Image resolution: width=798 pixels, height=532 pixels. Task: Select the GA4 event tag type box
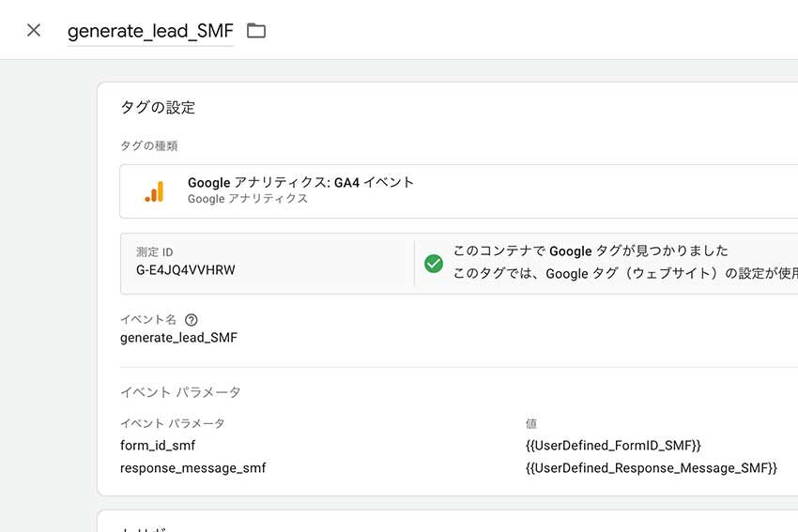458,191
